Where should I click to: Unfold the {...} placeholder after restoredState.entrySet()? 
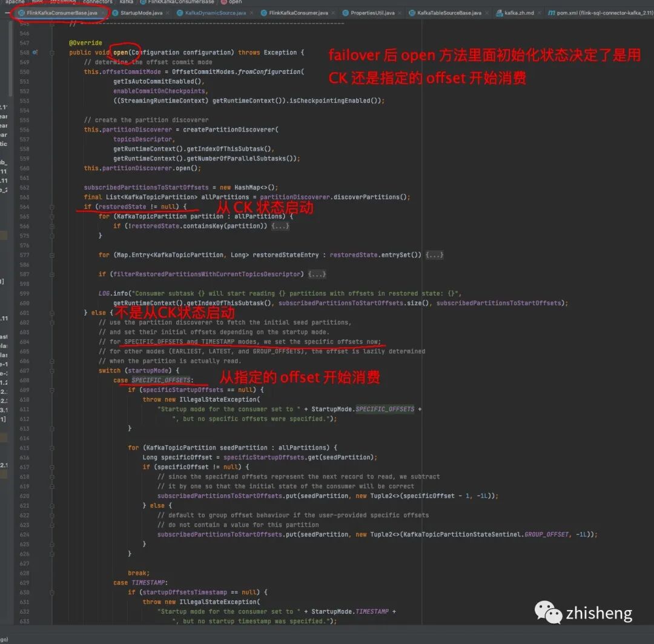tap(434, 255)
